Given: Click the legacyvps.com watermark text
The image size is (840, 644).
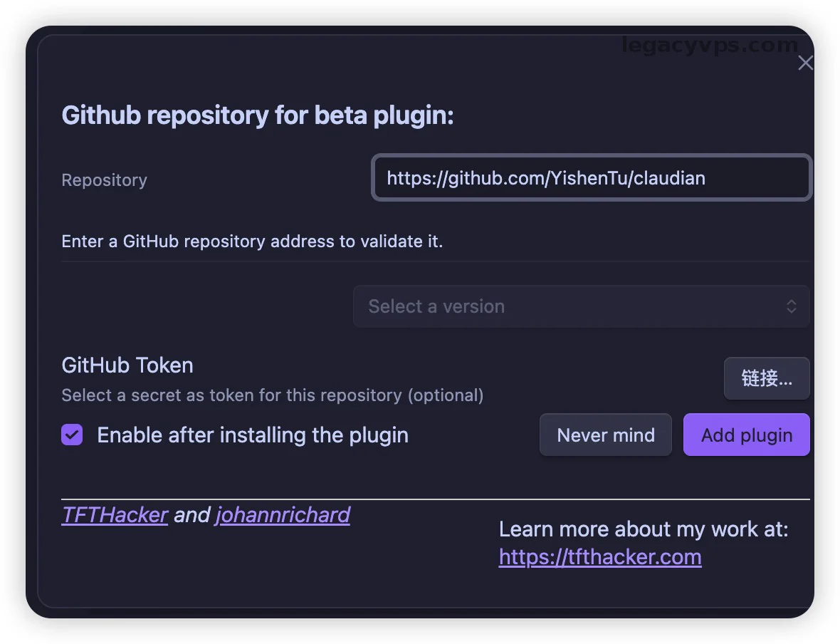Looking at the screenshot, I should point(710,45).
